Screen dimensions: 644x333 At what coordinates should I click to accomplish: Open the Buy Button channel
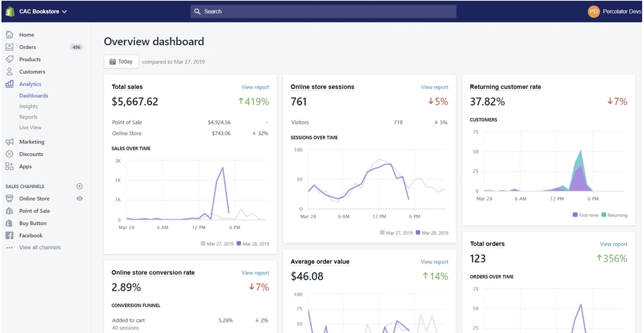(33, 223)
